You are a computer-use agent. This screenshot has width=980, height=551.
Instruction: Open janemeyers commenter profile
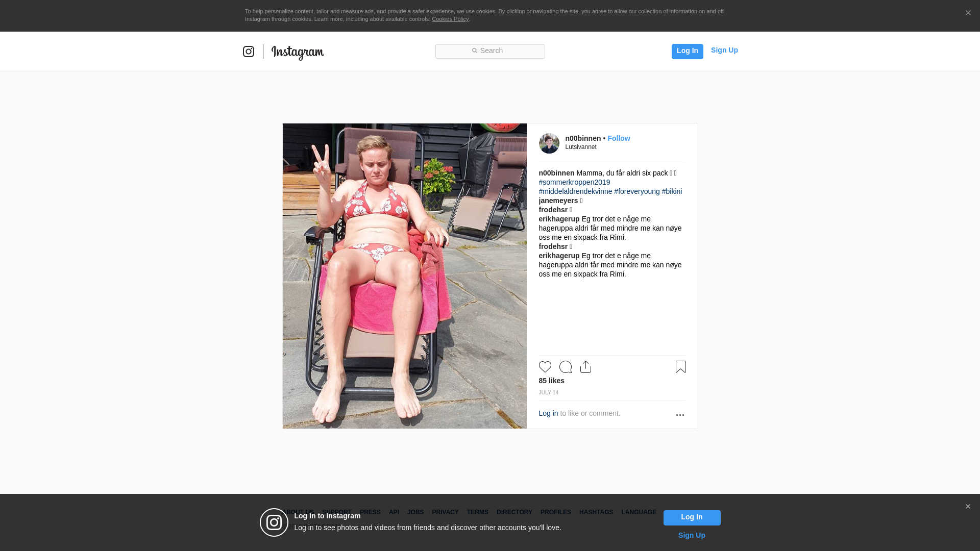tap(558, 201)
